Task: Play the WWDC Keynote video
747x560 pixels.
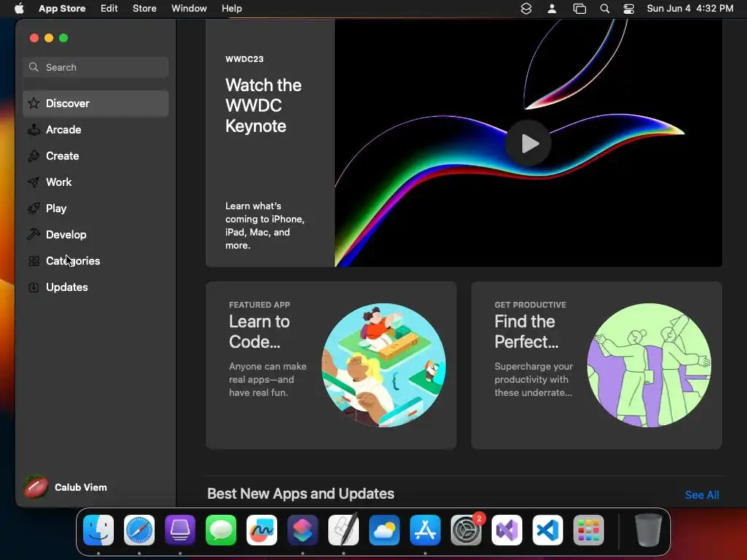Action: pos(528,144)
